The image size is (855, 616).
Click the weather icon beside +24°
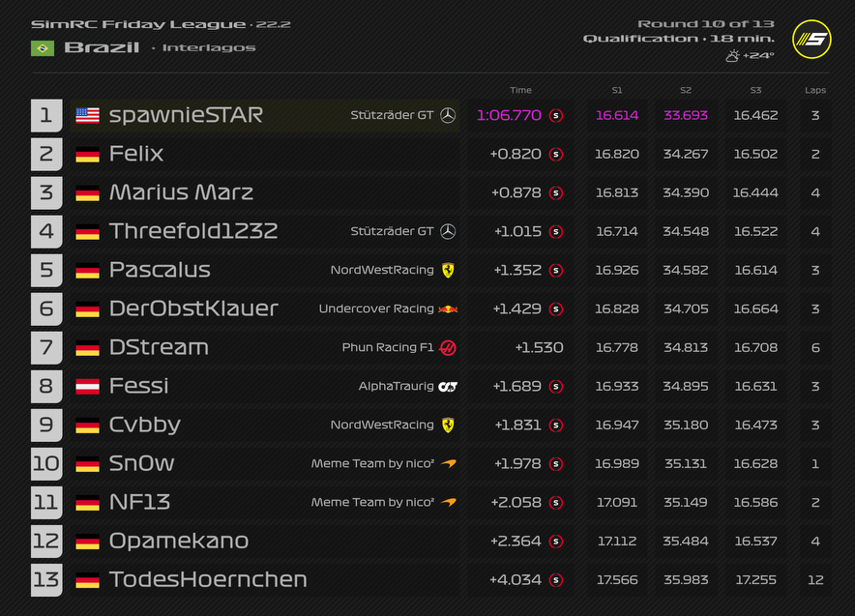click(x=732, y=56)
